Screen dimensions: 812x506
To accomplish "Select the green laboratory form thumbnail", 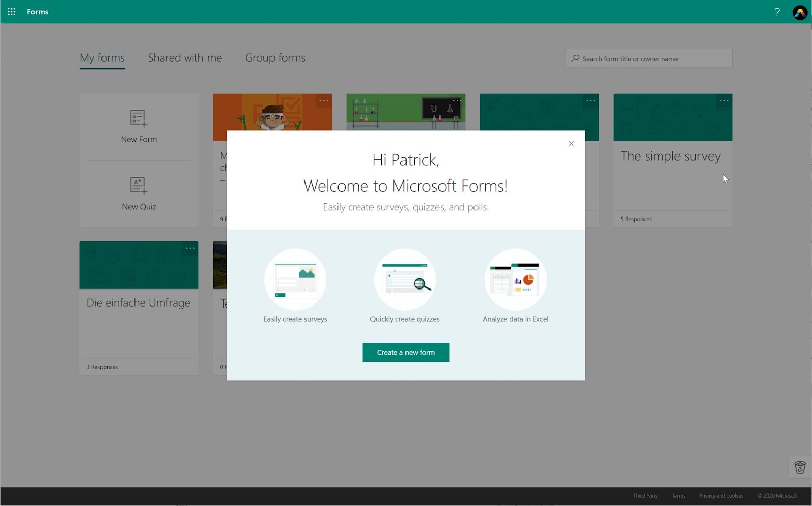I will coord(406,112).
